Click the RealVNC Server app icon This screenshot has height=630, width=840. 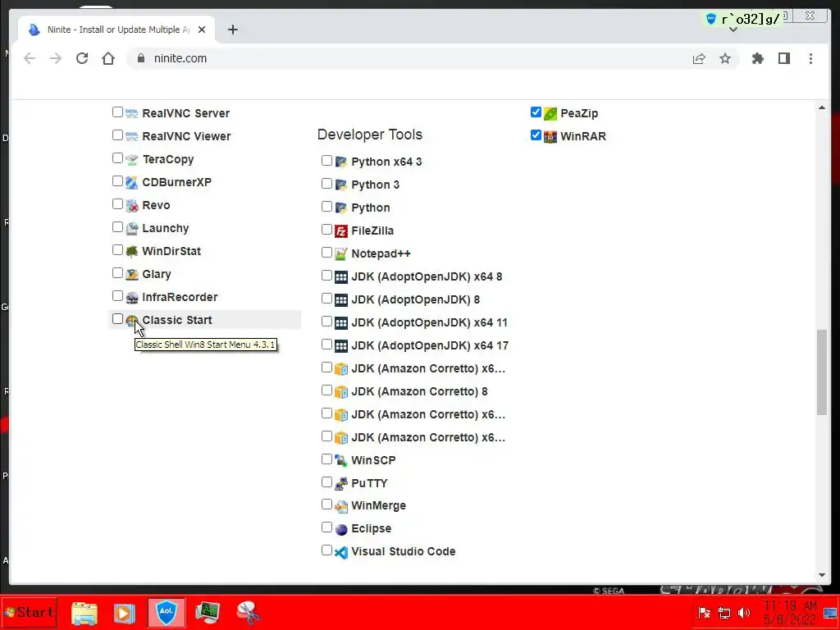tap(132, 113)
